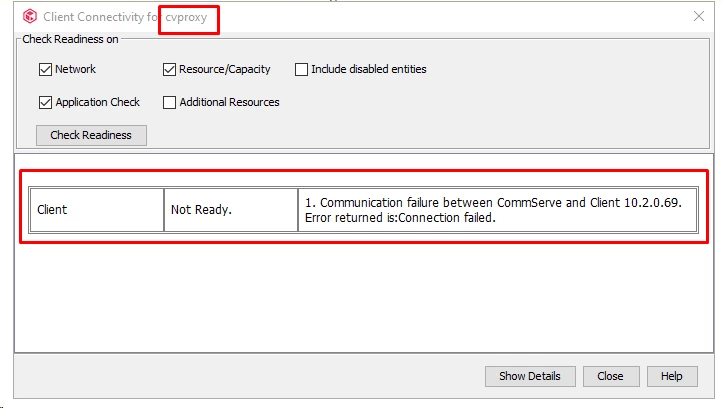722x408 pixels.
Task: Open Show Details for readiness results
Action: tap(530, 376)
